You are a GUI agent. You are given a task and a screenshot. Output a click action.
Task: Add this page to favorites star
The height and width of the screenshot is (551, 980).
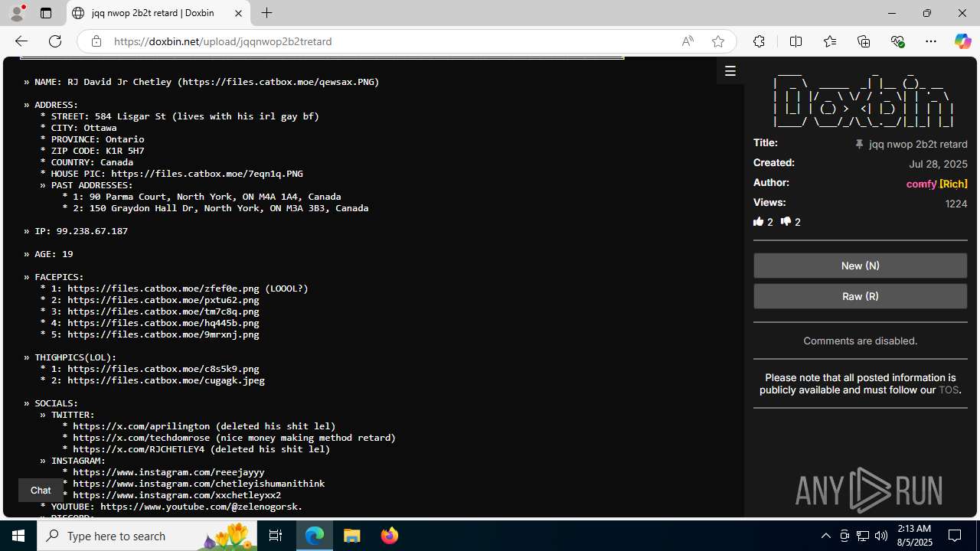click(718, 41)
